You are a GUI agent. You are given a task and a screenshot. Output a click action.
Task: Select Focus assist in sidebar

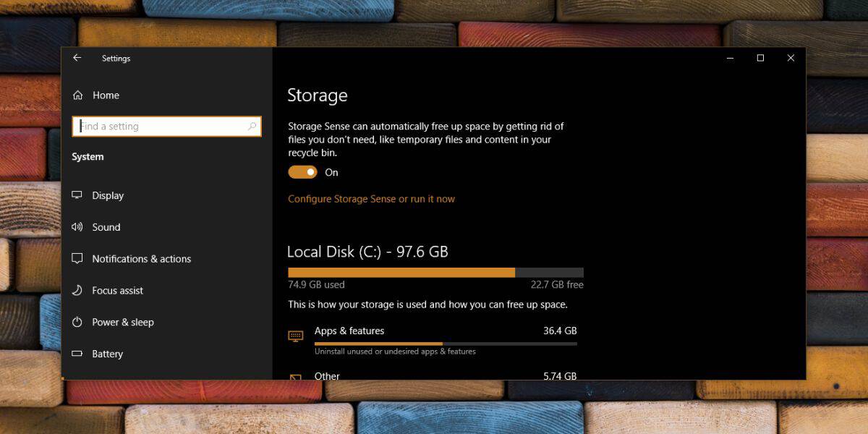pyautogui.click(x=118, y=291)
